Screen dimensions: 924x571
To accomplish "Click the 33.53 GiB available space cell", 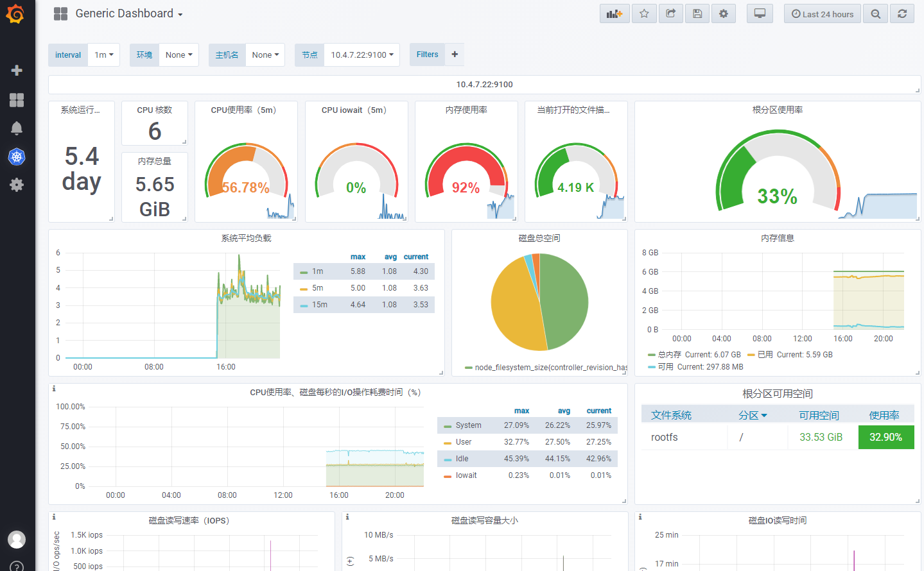I will coord(821,437).
